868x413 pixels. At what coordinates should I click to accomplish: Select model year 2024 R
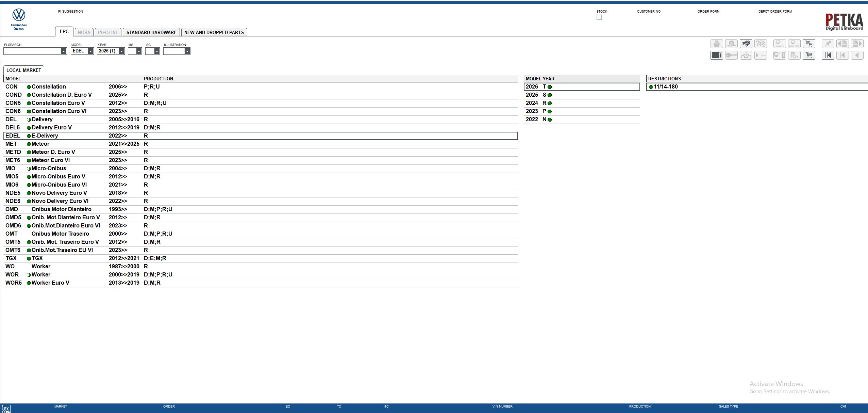click(538, 103)
